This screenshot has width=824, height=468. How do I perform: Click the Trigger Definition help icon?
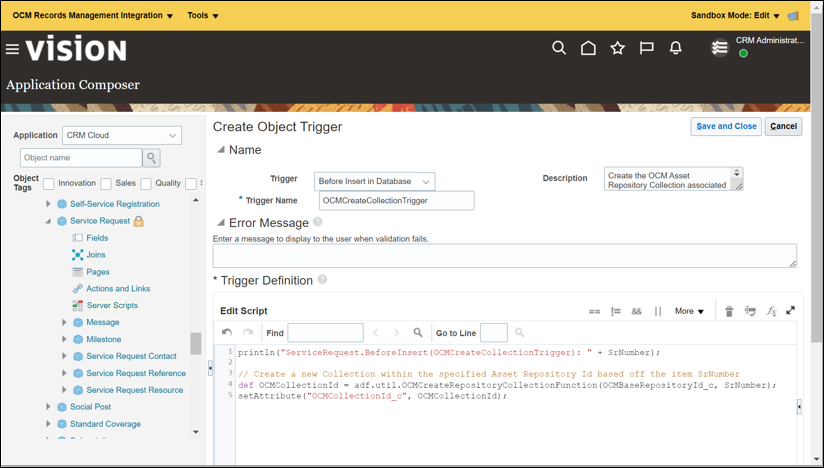click(x=322, y=279)
